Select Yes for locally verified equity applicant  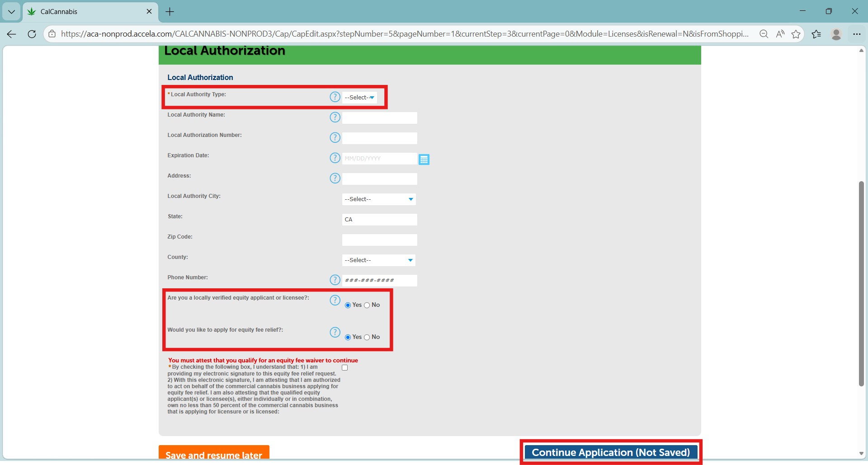348,305
